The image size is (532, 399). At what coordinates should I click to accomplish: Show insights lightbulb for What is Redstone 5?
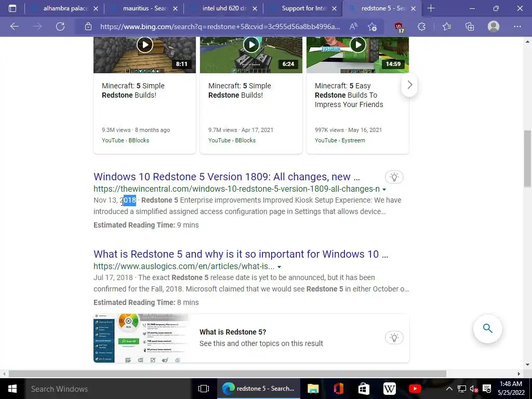(394, 338)
